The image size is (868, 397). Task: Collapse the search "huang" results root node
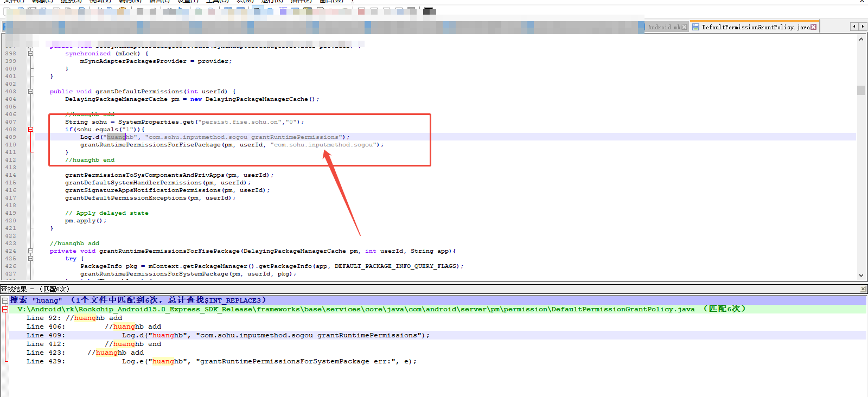click(x=5, y=300)
